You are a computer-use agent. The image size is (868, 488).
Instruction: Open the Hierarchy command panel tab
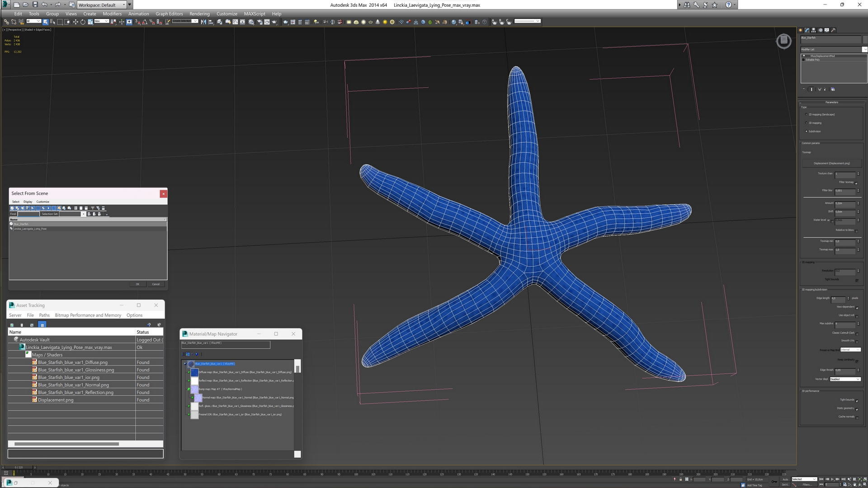point(814,30)
